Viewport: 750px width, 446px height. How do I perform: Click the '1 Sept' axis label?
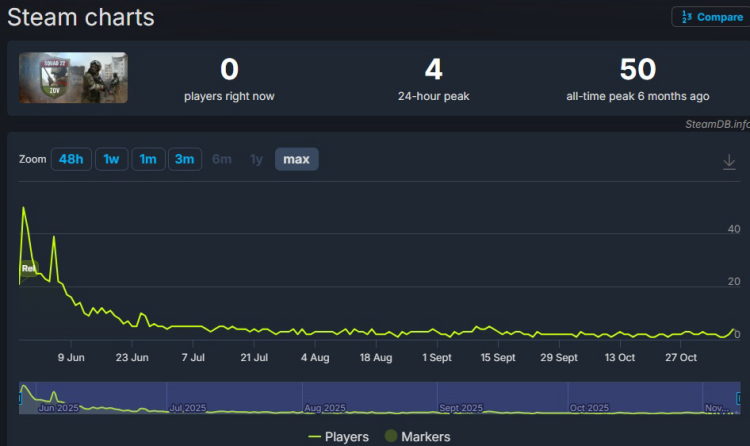[437, 357]
